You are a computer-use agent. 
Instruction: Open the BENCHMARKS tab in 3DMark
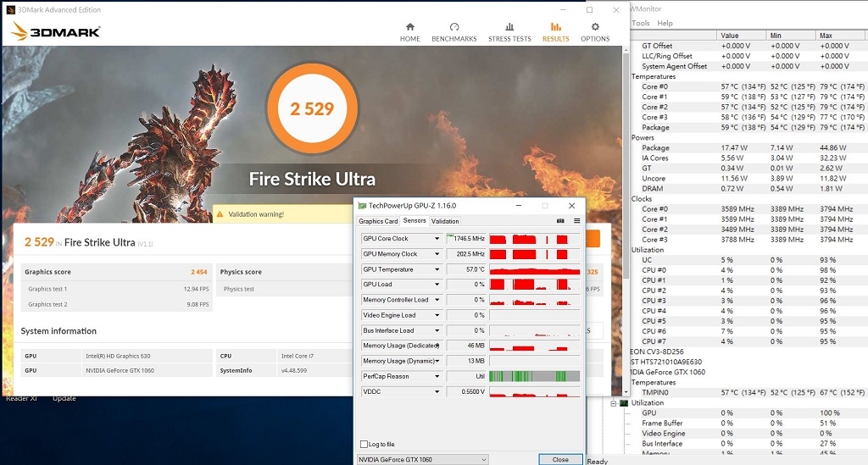[x=454, y=33]
